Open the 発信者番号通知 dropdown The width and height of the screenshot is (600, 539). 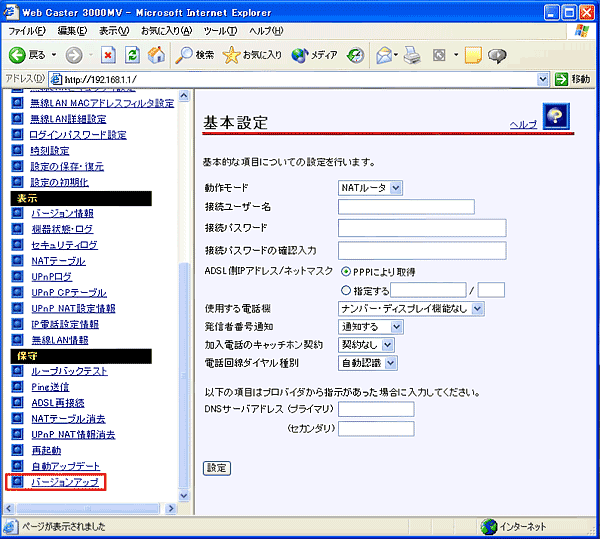click(x=371, y=327)
